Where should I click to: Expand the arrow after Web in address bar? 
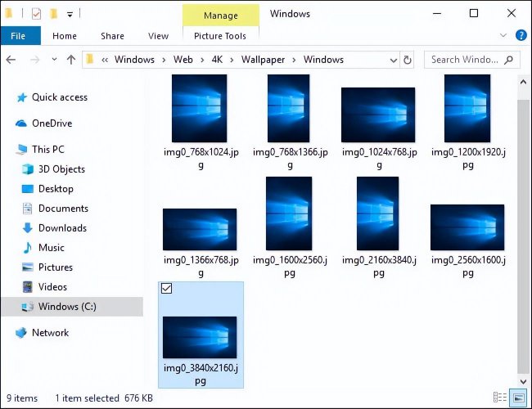(x=202, y=60)
